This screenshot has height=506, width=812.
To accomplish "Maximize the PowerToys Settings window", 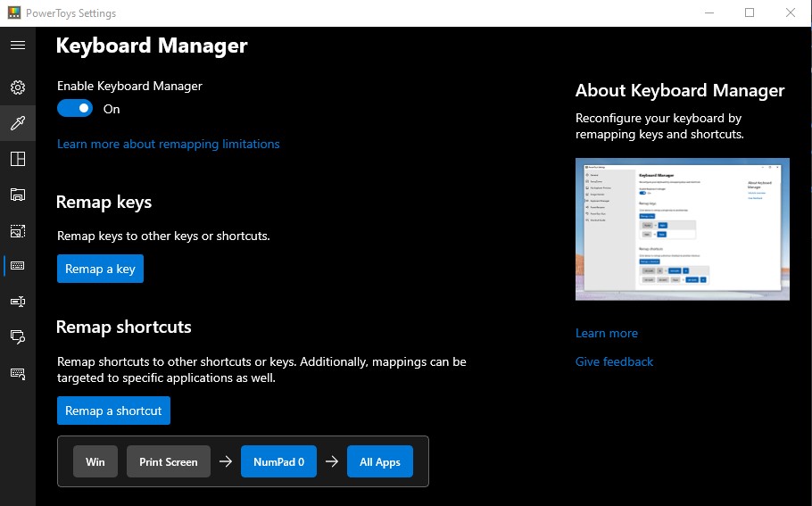I will point(750,13).
